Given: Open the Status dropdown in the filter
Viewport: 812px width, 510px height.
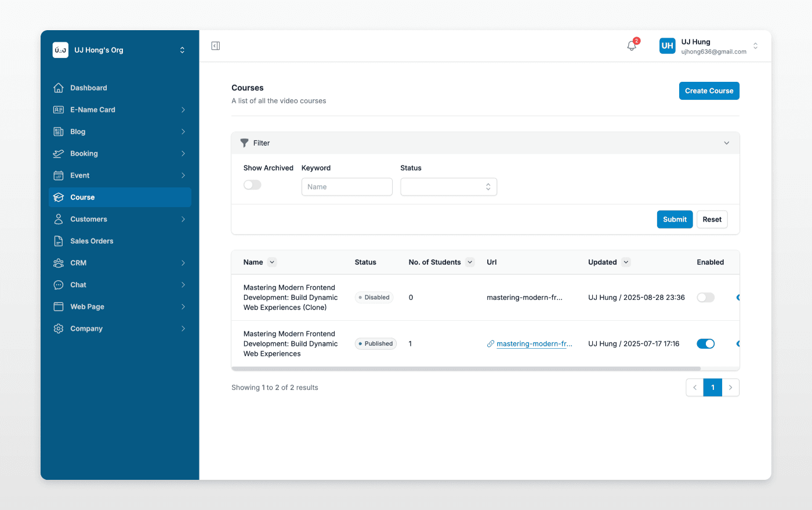Looking at the screenshot, I should (x=448, y=187).
